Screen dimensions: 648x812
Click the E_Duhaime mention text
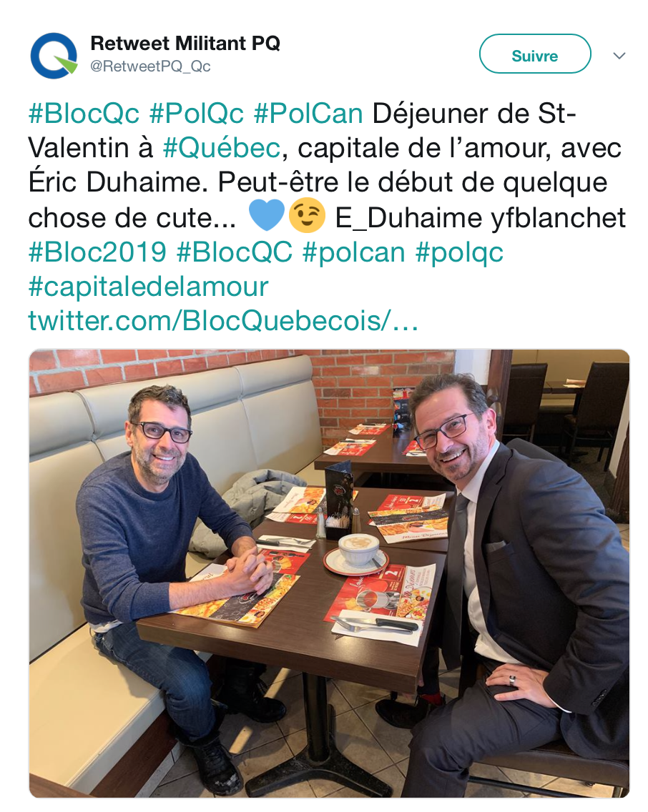click(x=408, y=217)
